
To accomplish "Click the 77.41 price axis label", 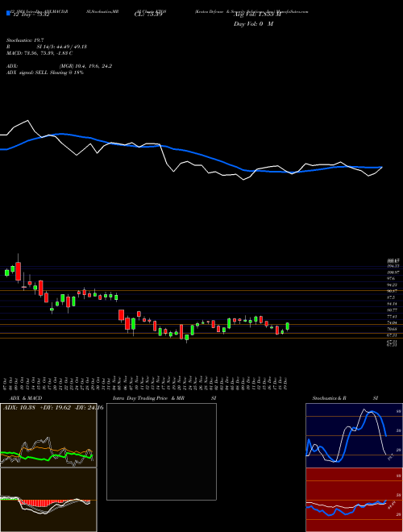I will click(393, 316).
